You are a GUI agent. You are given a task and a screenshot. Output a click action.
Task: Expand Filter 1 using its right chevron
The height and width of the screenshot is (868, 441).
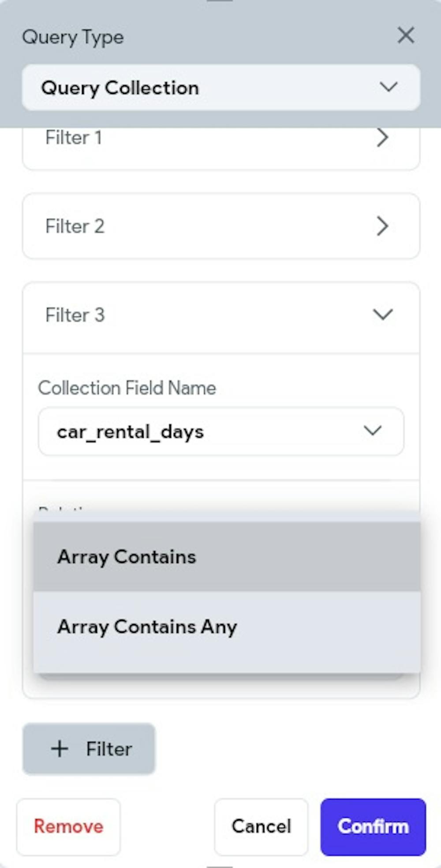[383, 138]
